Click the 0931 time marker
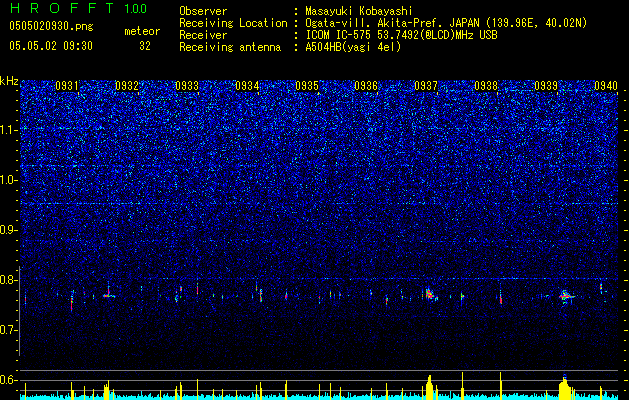Viewport: 629px width, 400px height. tap(67, 85)
